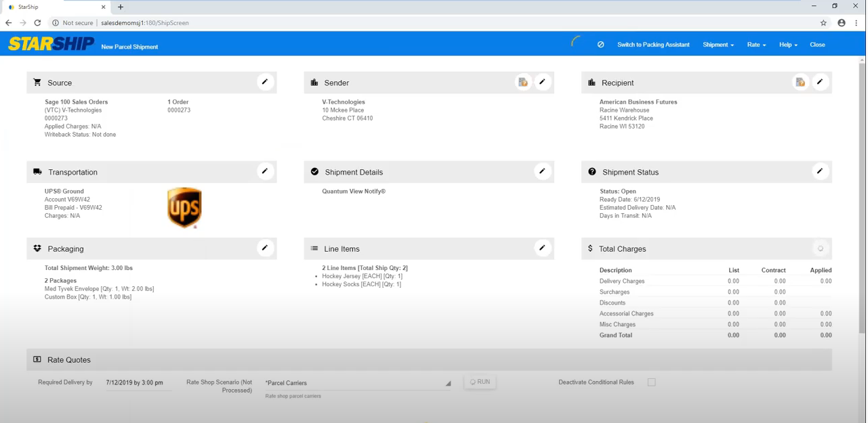Image resolution: width=868 pixels, height=423 pixels.
Task: Click 'Hockey Jersey [EACH] [Qty: 1]' line item
Action: tap(362, 276)
